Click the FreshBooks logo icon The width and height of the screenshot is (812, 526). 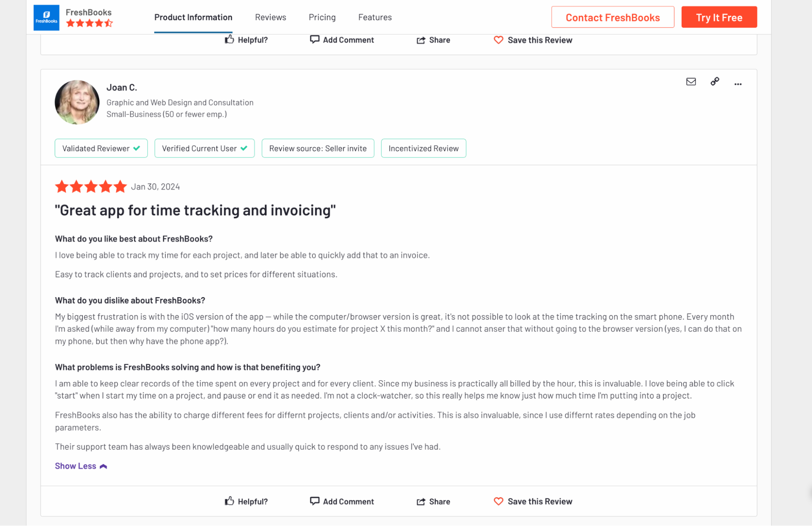click(x=46, y=17)
